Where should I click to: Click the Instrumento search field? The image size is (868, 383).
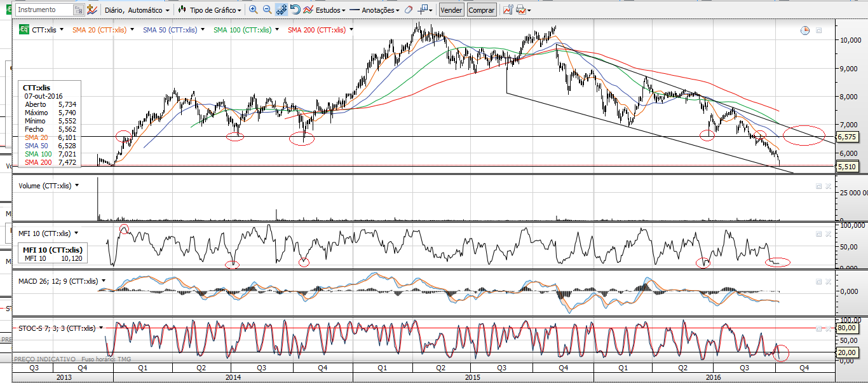tap(43, 10)
